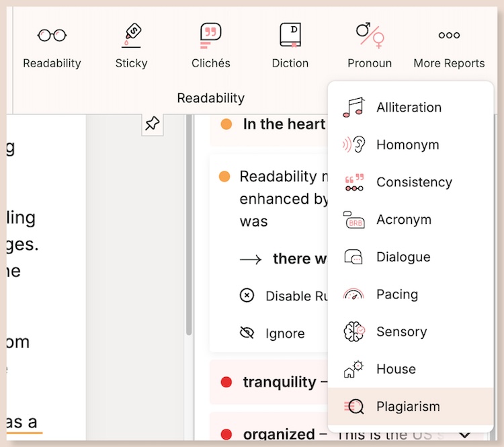
Task: Open More Reports three-dots icon
Action: tap(449, 35)
